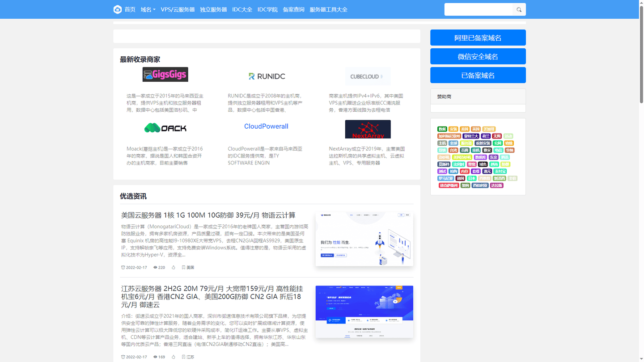The height and width of the screenshot is (362, 644).
Task: Like the 御速云 article with thumbs-up icon
Action: coord(174,357)
